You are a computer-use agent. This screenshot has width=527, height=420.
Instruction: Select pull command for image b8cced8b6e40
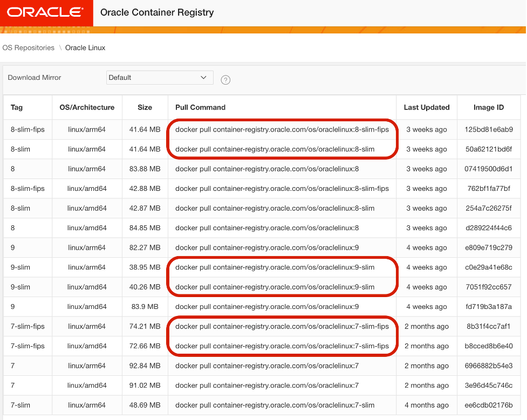coord(282,346)
